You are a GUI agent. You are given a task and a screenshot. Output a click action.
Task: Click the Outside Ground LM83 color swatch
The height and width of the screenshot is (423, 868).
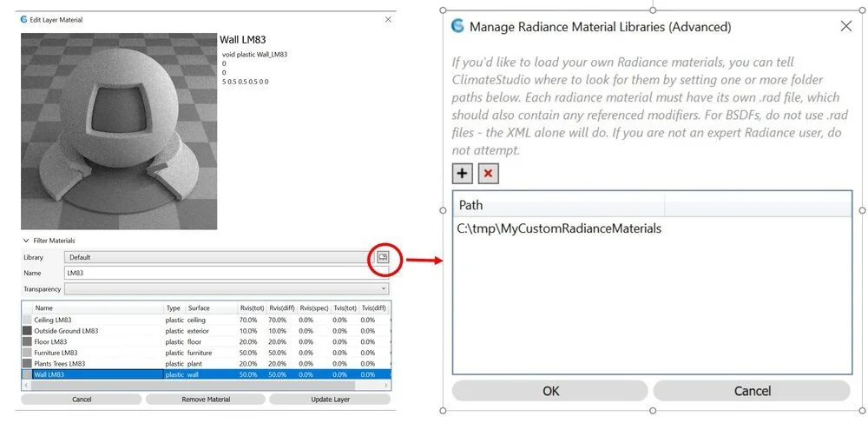[x=27, y=331]
